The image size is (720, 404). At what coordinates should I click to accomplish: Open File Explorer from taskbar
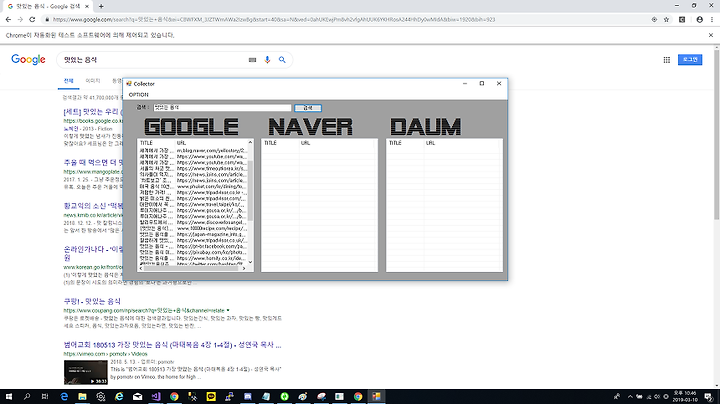tap(82, 397)
